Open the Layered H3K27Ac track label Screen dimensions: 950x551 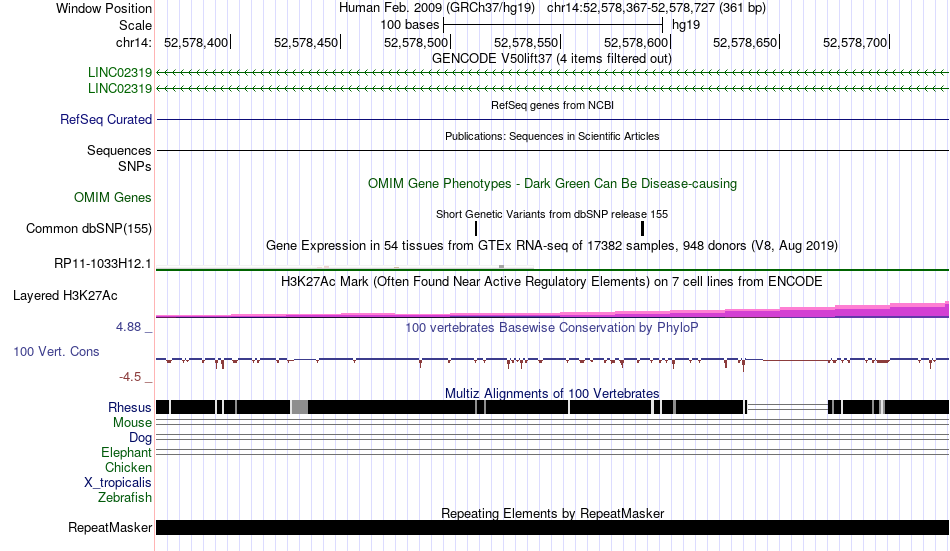[65, 296]
